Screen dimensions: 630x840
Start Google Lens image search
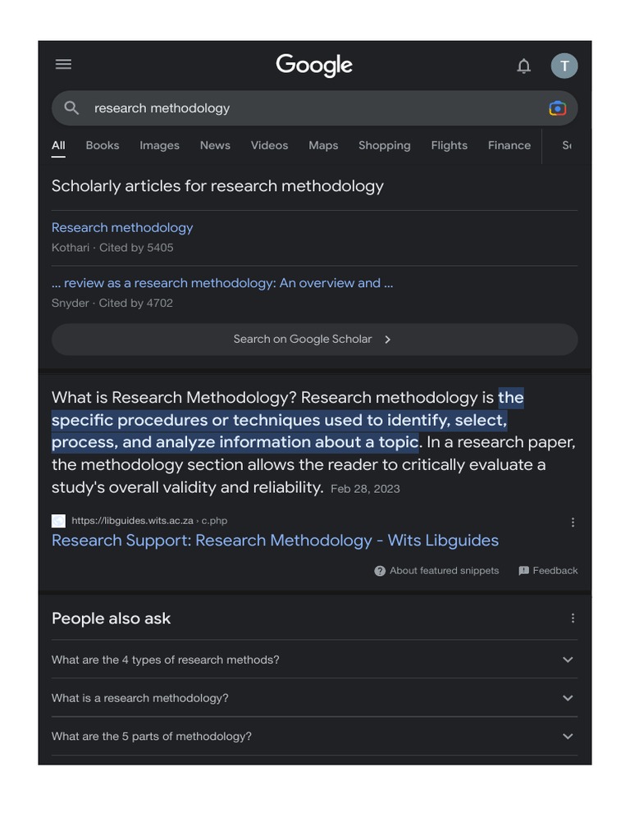pyautogui.click(x=557, y=108)
